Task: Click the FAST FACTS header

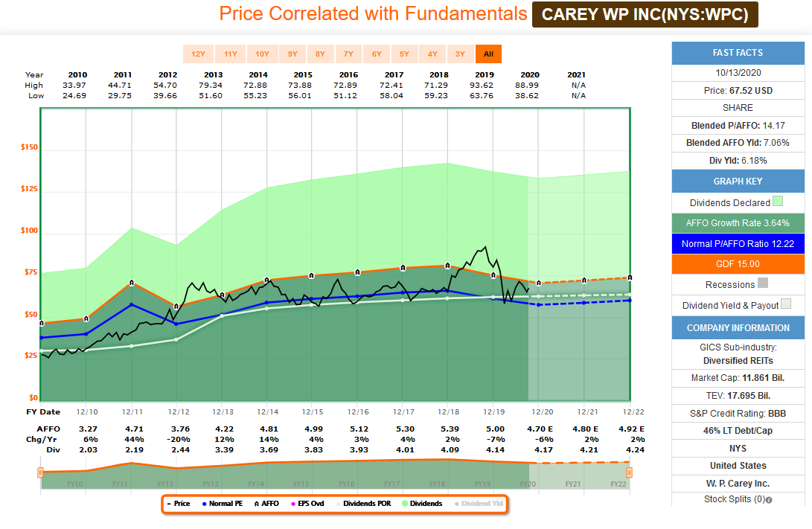Action: pos(738,53)
